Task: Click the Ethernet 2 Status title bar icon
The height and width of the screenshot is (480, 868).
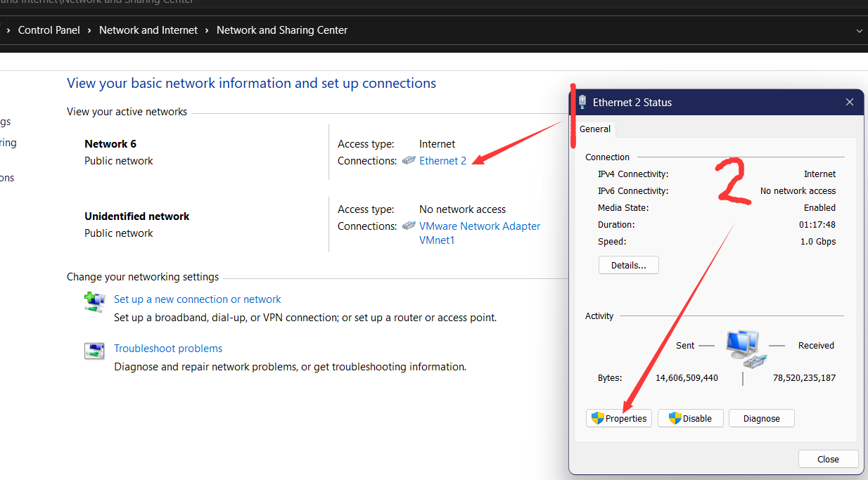Action: coord(582,103)
